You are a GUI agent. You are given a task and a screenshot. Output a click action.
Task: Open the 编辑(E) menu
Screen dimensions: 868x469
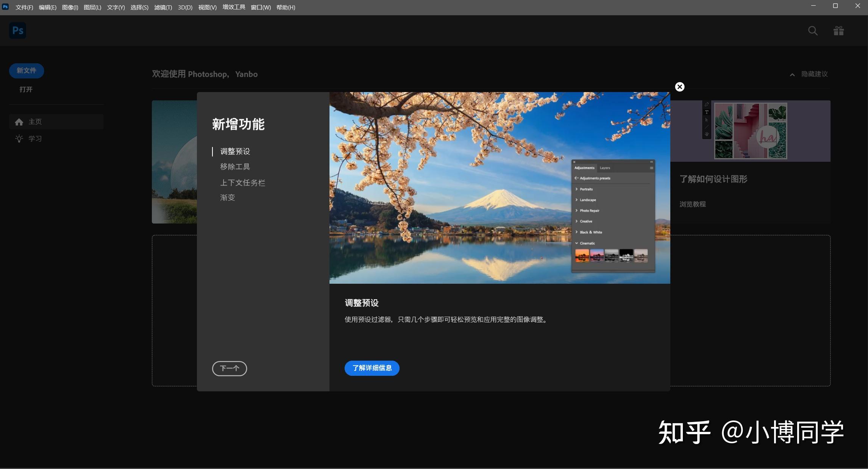pyautogui.click(x=48, y=8)
